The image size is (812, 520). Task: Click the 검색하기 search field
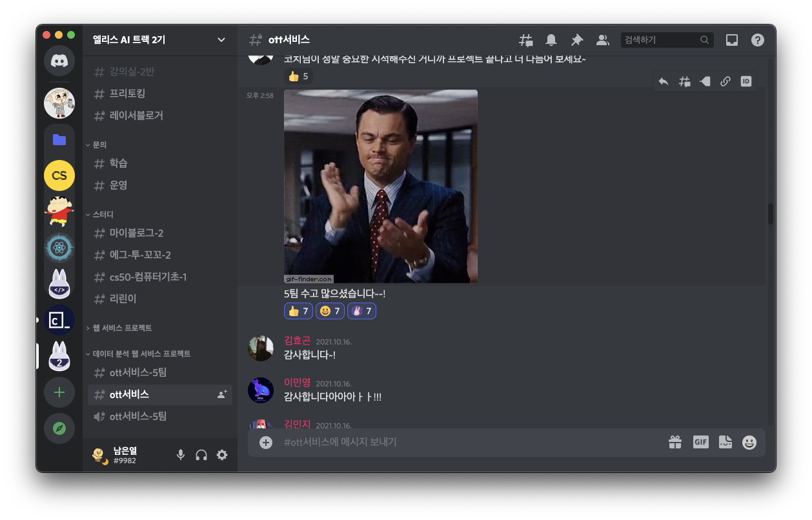(667, 40)
